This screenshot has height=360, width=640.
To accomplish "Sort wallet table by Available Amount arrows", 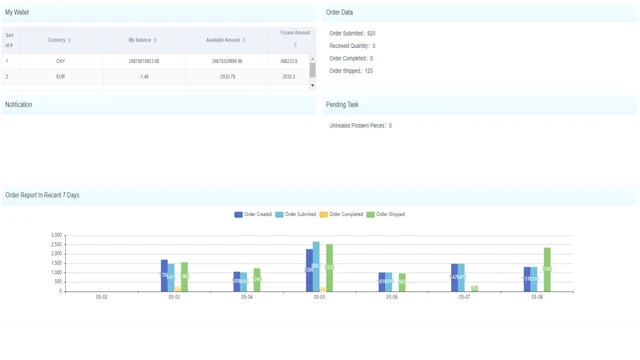I will coord(244,40).
